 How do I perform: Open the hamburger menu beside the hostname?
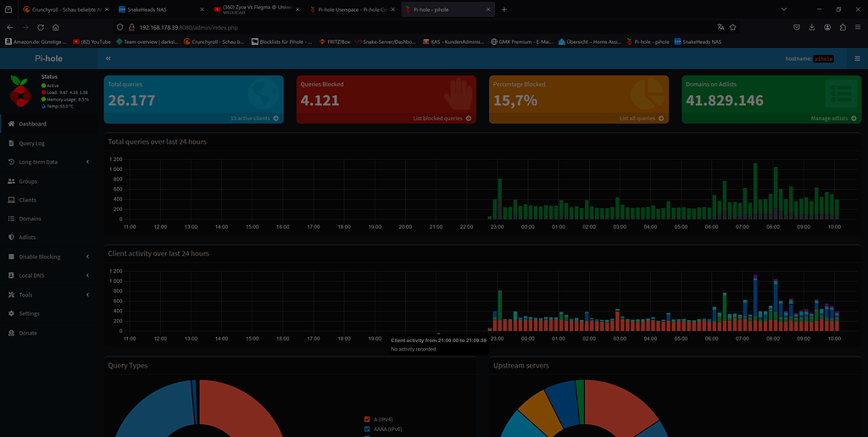tap(858, 58)
